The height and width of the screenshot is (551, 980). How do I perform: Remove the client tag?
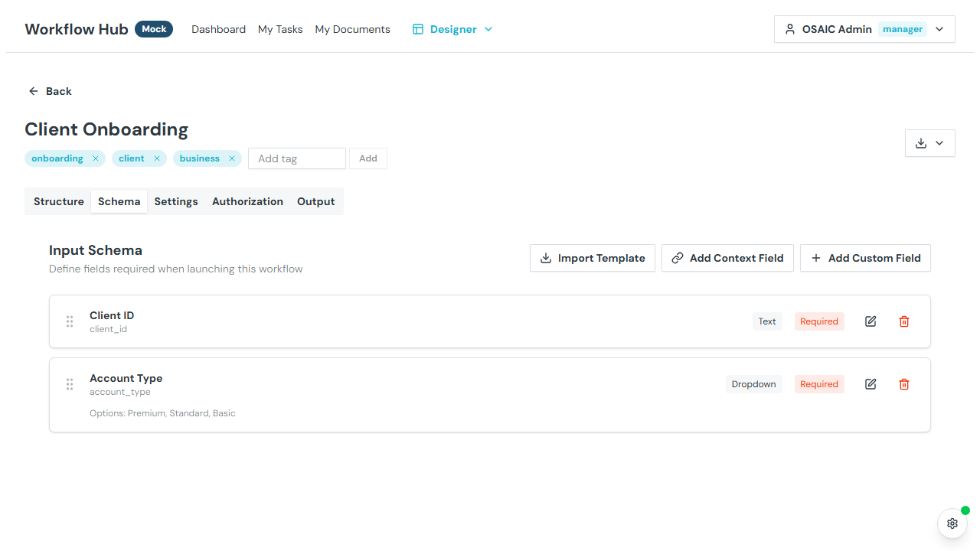tap(157, 158)
